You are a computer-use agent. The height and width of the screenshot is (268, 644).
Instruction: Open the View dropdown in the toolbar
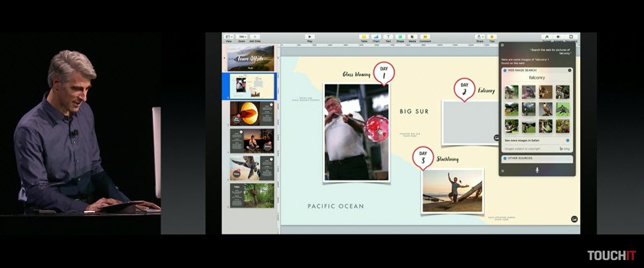pyautogui.click(x=229, y=37)
